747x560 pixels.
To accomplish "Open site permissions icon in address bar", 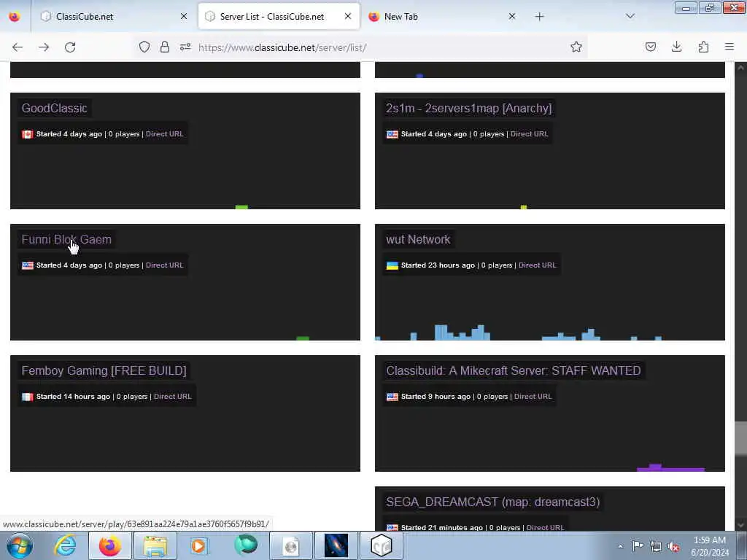I will [185, 47].
